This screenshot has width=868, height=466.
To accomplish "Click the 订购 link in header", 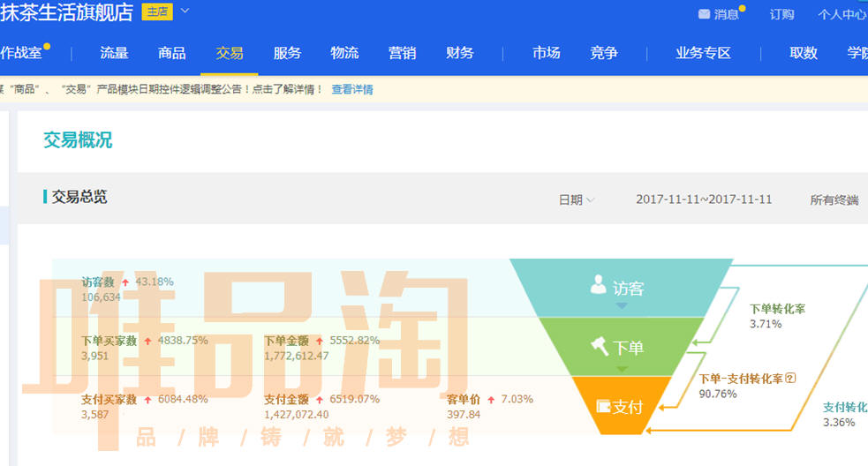I will (781, 14).
